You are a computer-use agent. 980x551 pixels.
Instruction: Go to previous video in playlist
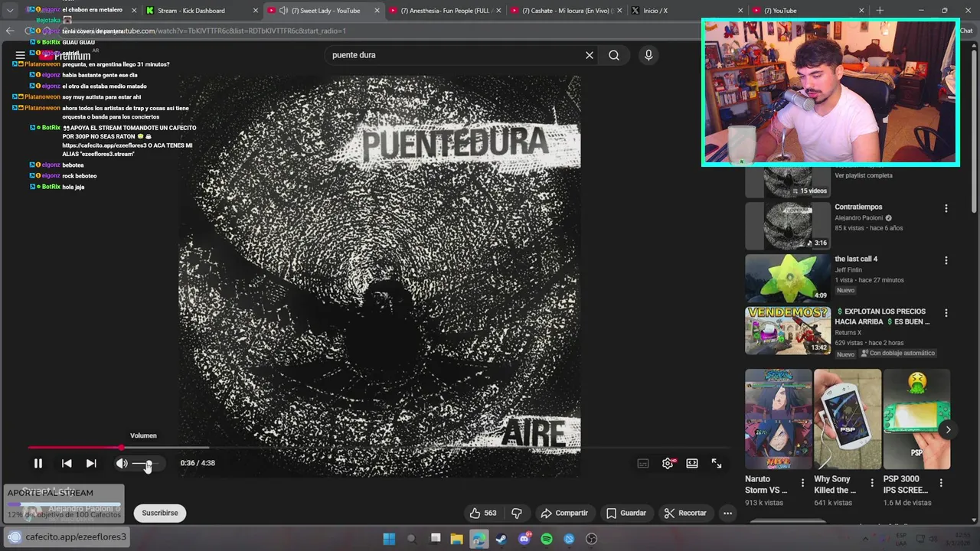point(67,463)
